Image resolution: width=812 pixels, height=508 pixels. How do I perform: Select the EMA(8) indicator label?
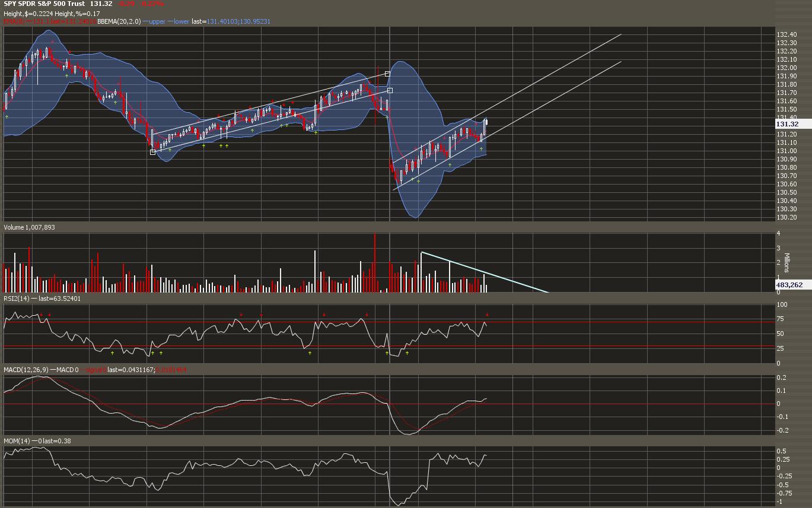click(15, 21)
